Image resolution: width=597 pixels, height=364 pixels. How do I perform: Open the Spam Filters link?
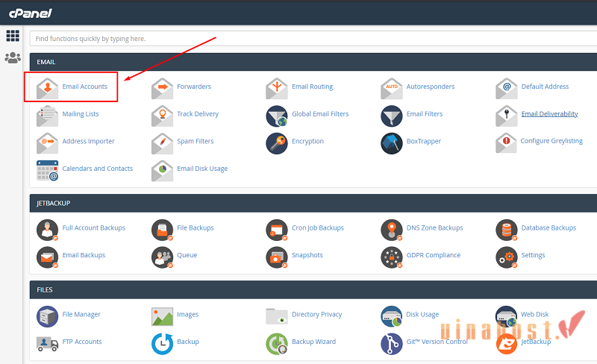pos(195,142)
